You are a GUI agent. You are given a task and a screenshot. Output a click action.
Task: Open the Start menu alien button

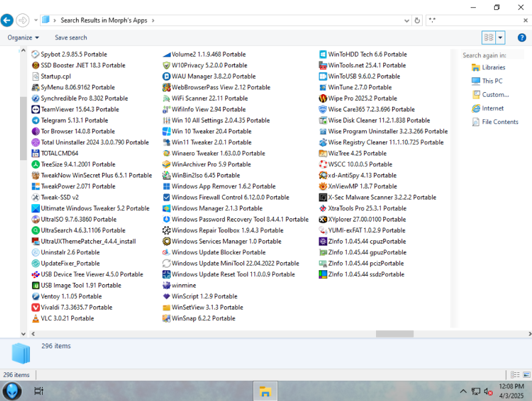coord(12,391)
